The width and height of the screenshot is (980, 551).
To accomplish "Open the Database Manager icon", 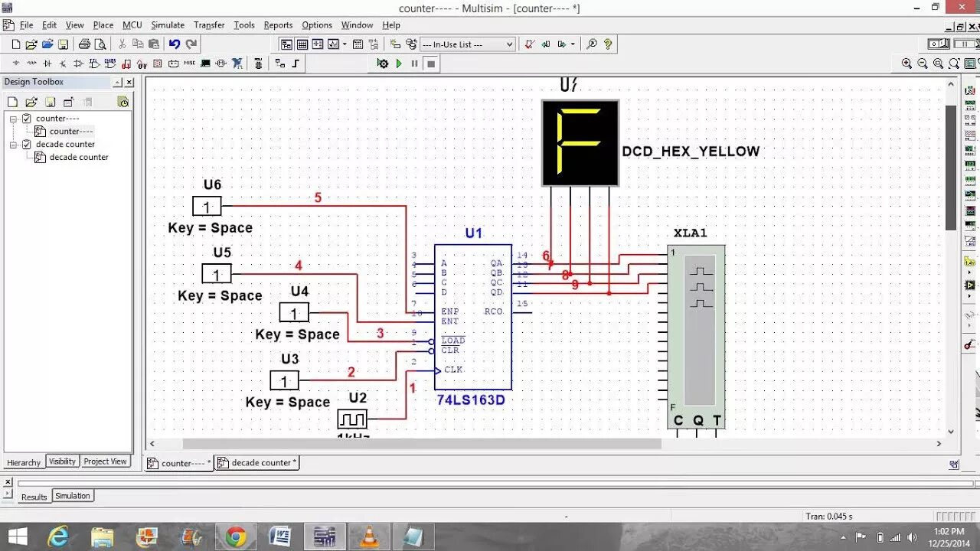I will [x=411, y=44].
